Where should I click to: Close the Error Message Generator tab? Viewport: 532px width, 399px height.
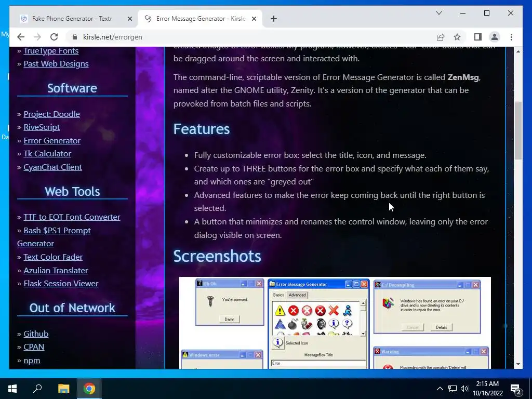(254, 19)
